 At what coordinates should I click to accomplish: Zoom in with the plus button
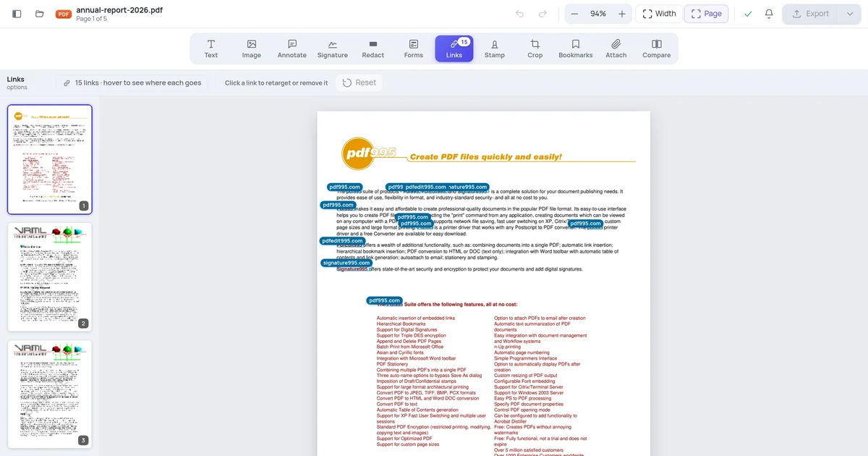(622, 14)
